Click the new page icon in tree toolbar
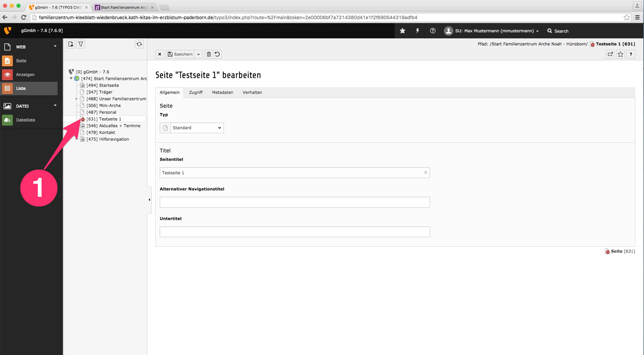Viewport: 644px width, 355px height. [x=71, y=44]
